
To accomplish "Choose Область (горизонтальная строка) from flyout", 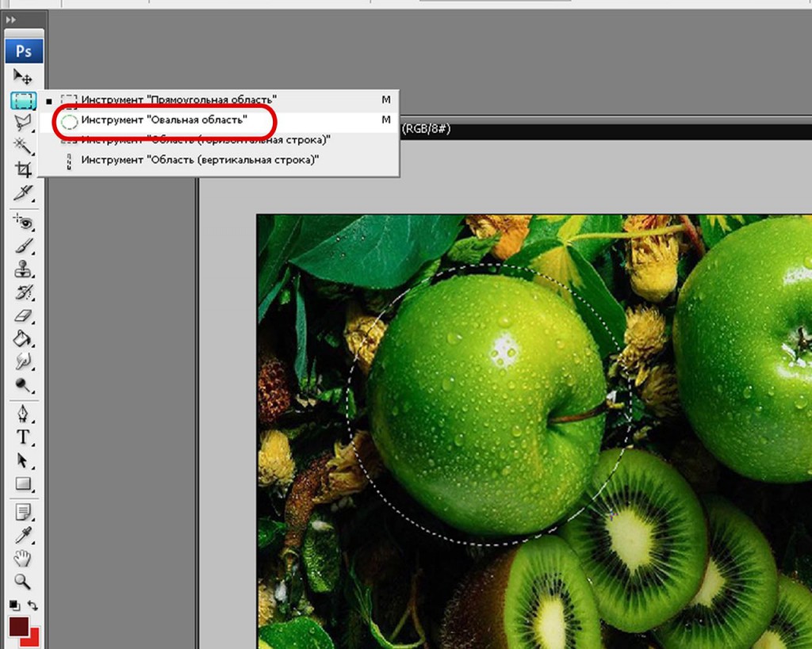I will pos(220,140).
